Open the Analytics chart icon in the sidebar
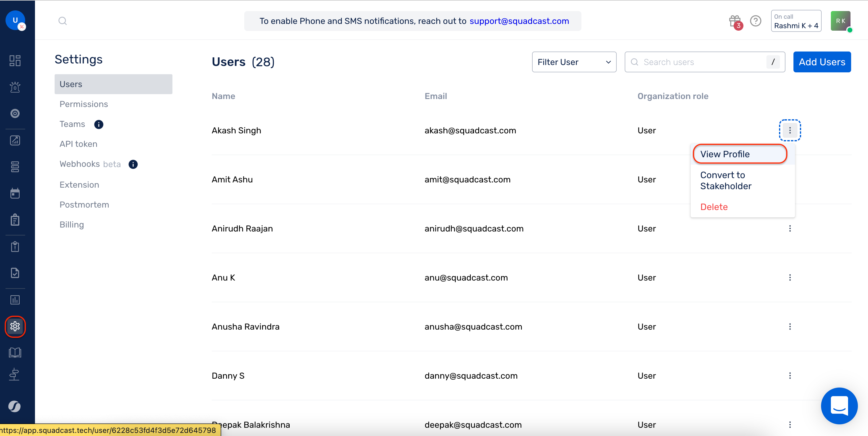The image size is (868, 436). (x=15, y=300)
